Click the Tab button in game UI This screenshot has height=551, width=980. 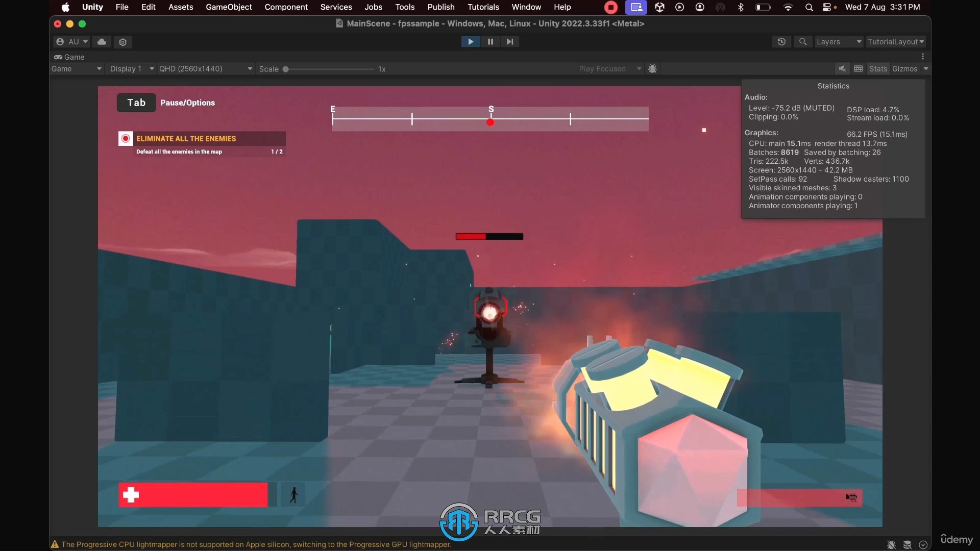tap(135, 102)
